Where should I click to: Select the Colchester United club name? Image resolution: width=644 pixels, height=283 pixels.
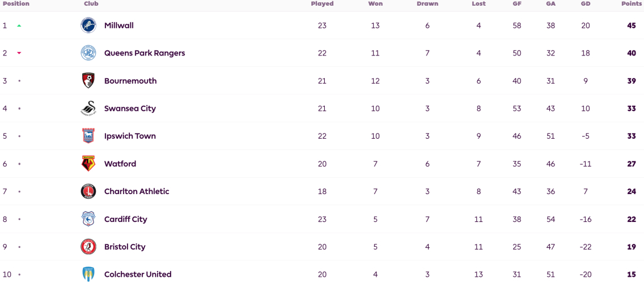coord(138,275)
